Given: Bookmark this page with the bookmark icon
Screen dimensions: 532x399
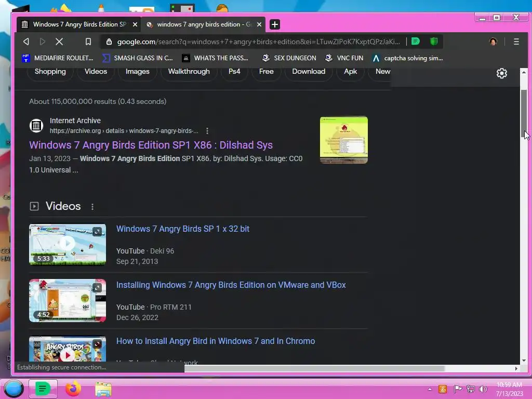Looking at the screenshot, I should [x=88, y=42].
